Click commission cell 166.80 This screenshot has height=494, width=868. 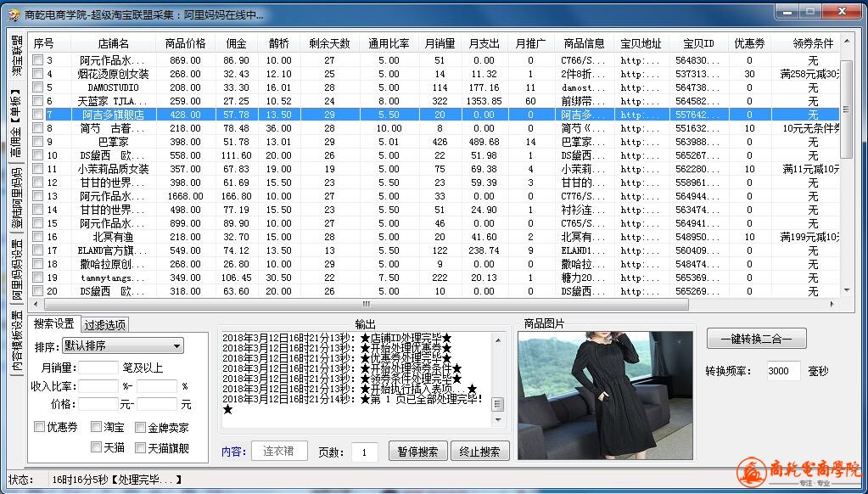(x=237, y=196)
